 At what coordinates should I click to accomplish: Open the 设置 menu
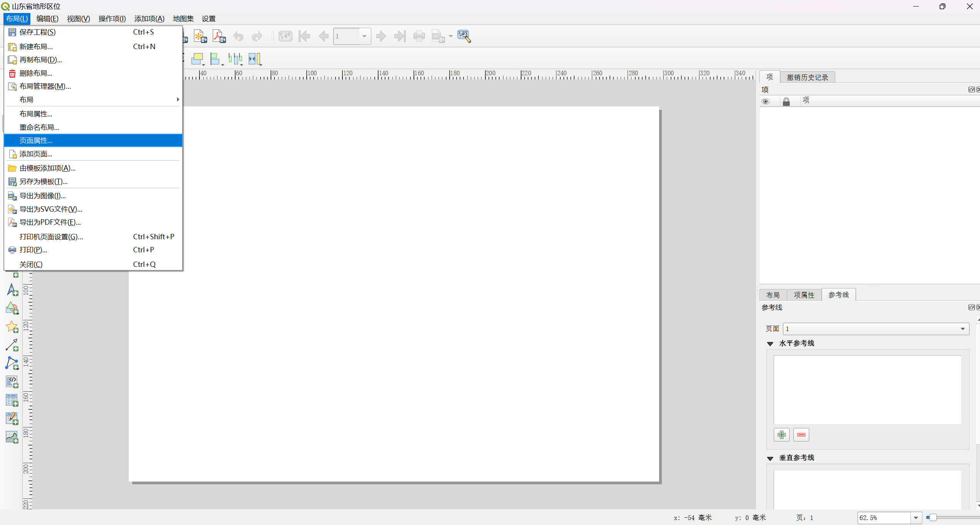pos(209,19)
